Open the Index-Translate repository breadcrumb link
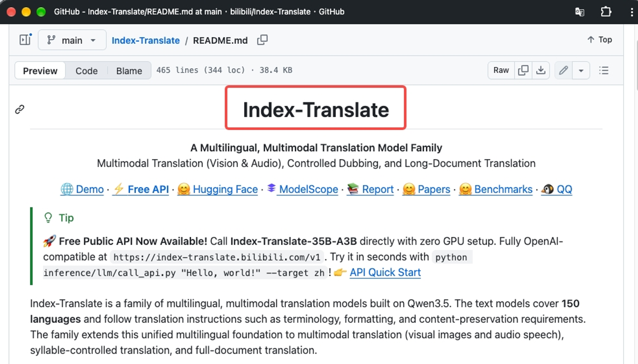Image resolution: width=638 pixels, height=364 pixels. click(x=146, y=40)
